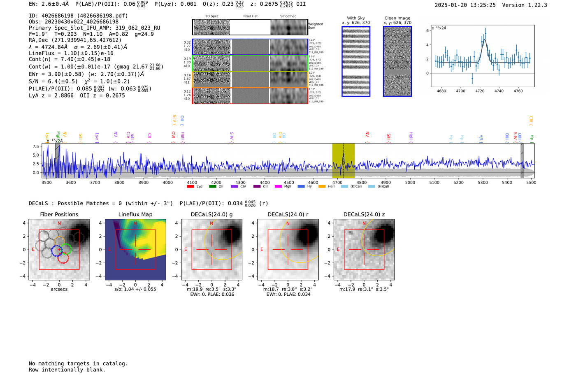
Task: Click the (H)CaII legend swatch
Action: [x=372, y=187]
